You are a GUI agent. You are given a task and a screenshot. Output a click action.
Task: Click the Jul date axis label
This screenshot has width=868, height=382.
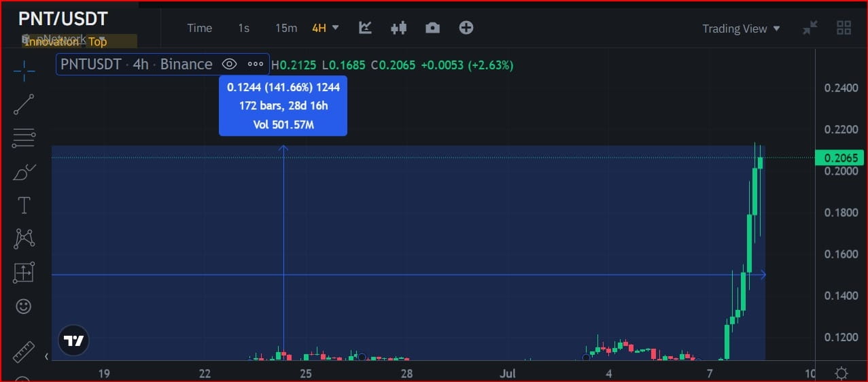(x=508, y=373)
